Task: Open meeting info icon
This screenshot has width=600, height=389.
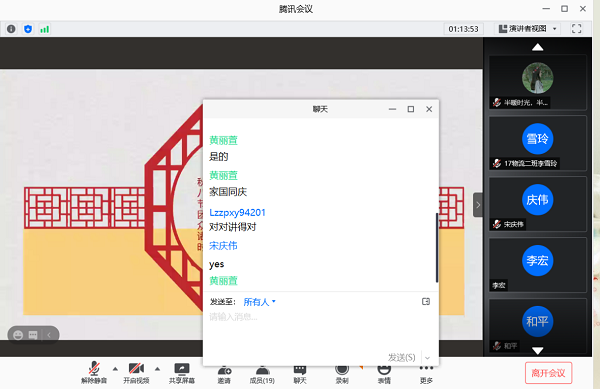Action: pyautogui.click(x=11, y=29)
